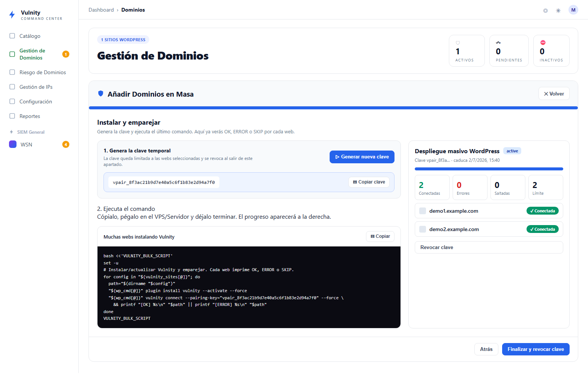Select the checkbox for demo2.example.com

click(x=423, y=229)
